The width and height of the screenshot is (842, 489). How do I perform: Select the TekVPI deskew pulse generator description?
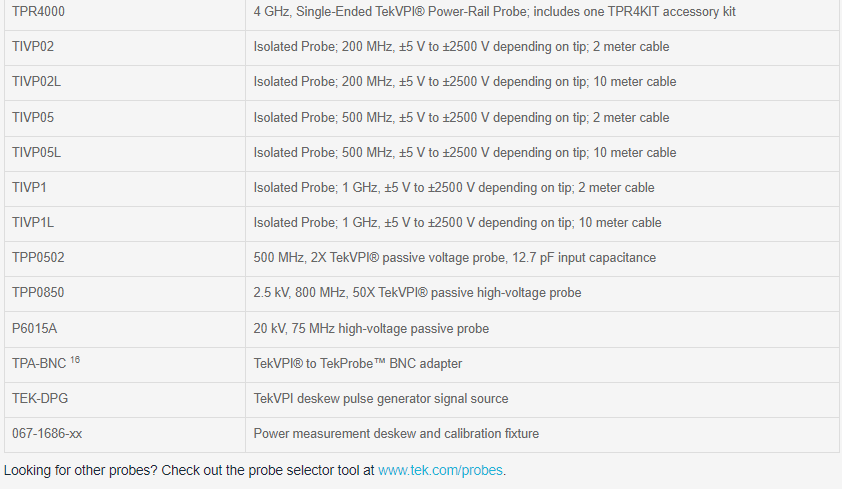pos(380,399)
